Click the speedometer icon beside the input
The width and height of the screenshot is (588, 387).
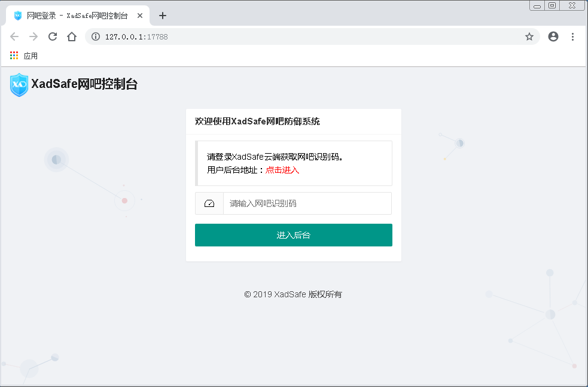pos(209,203)
